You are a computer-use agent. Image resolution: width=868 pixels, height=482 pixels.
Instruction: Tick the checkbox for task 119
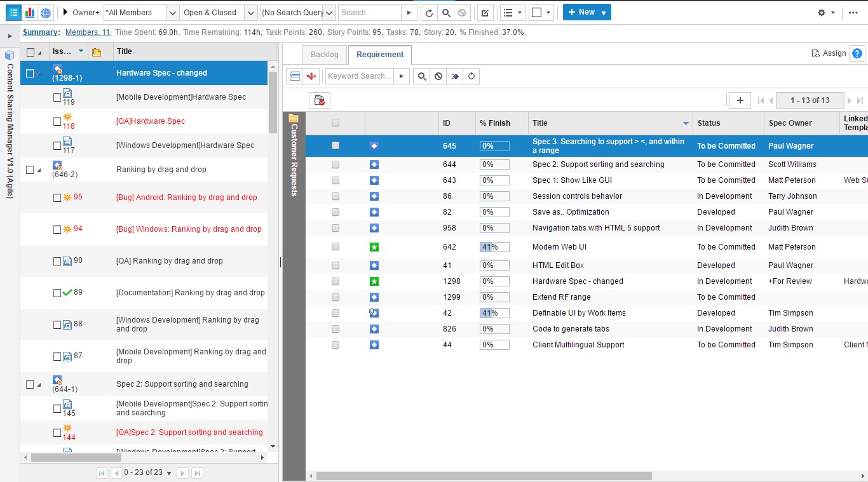pos(57,97)
